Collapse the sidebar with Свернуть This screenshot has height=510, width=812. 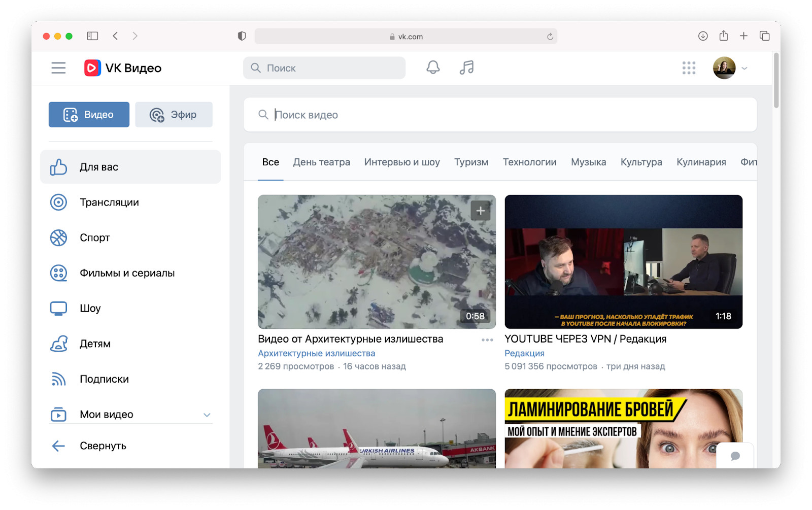(103, 446)
